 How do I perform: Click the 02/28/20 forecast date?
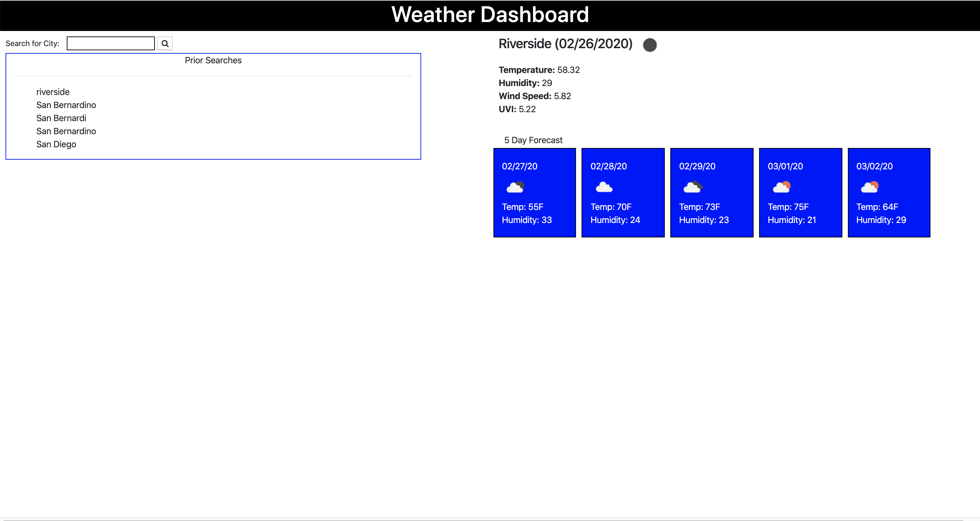[x=609, y=166]
